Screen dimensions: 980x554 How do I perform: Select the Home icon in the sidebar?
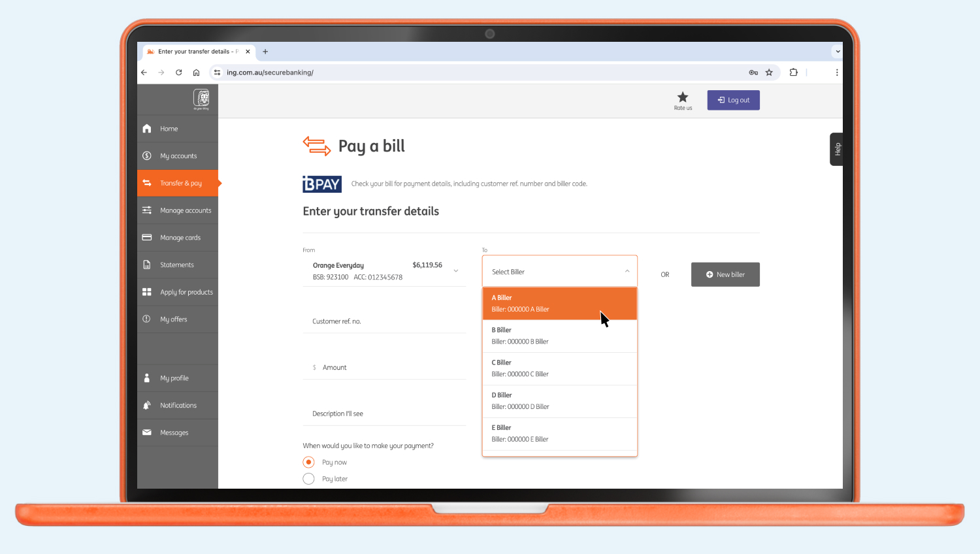pos(147,128)
